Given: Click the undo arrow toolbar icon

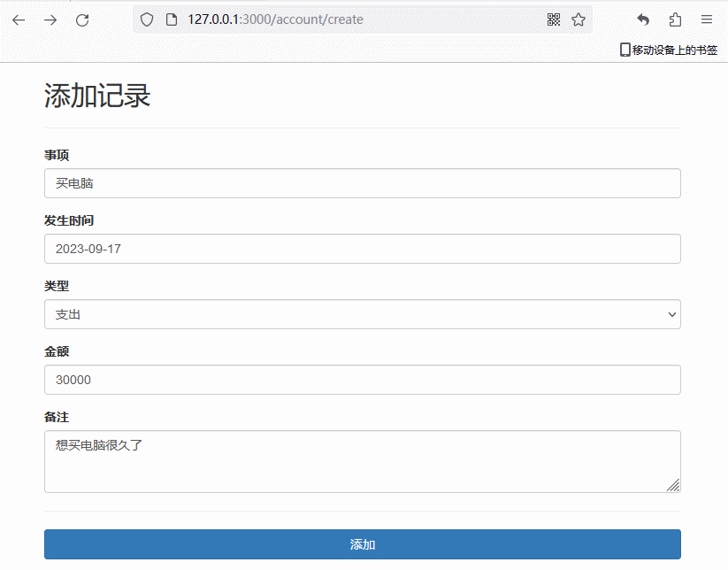Looking at the screenshot, I should [x=643, y=19].
